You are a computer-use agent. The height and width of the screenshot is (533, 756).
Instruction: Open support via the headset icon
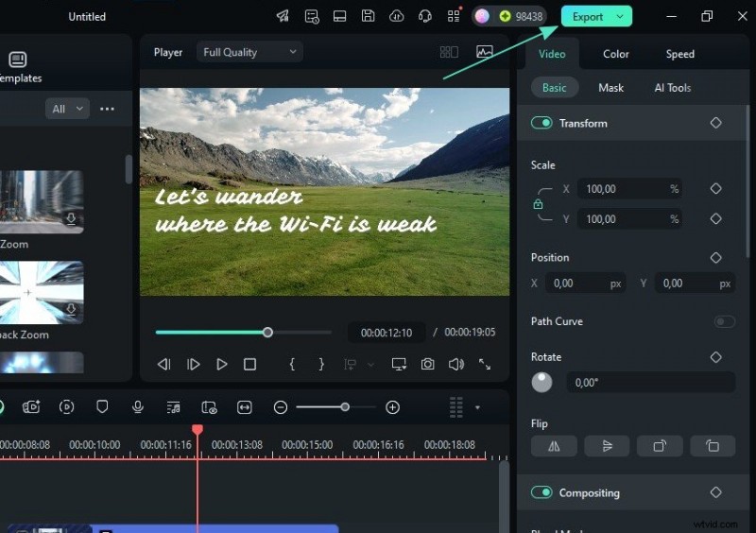click(424, 16)
